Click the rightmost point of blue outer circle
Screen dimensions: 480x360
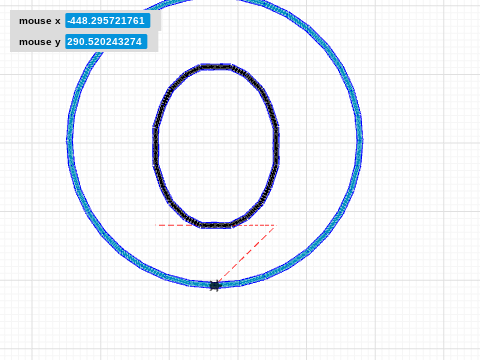coord(360,140)
